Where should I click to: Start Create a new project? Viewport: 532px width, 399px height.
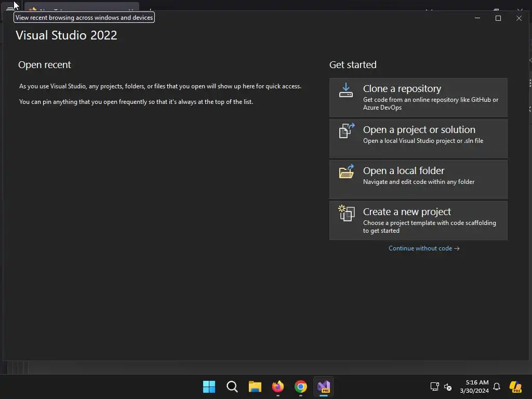[x=418, y=220]
